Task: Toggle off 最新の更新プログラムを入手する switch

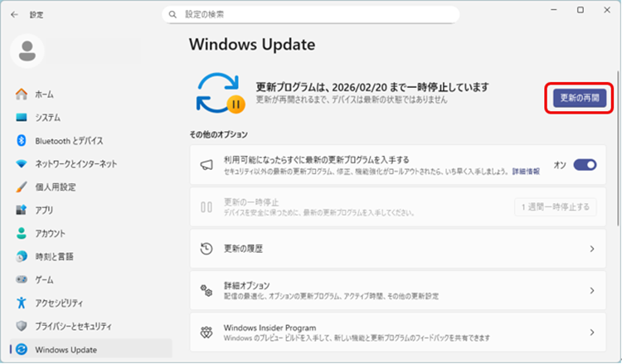Action: tap(585, 165)
